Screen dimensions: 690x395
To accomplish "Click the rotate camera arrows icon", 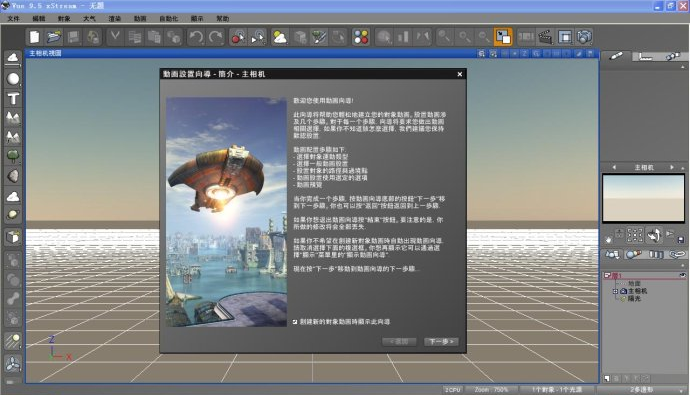I will [654, 235].
